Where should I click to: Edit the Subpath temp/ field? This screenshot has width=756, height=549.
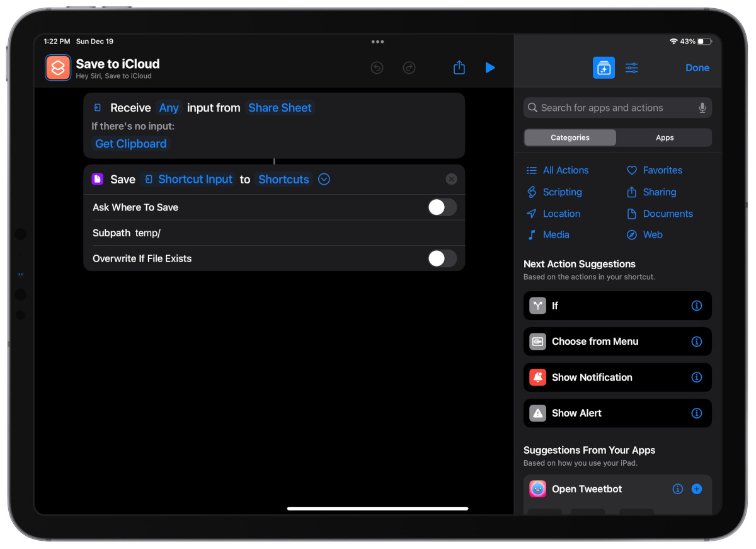pos(274,233)
